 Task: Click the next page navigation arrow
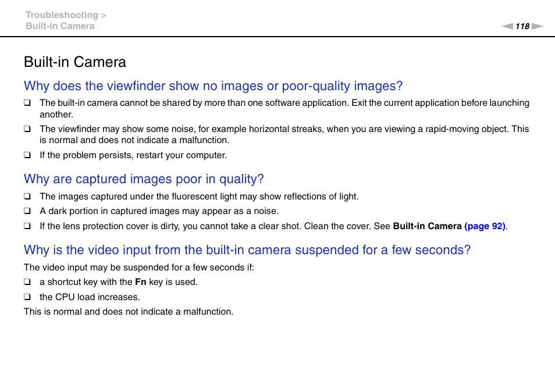(x=536, y=26)
